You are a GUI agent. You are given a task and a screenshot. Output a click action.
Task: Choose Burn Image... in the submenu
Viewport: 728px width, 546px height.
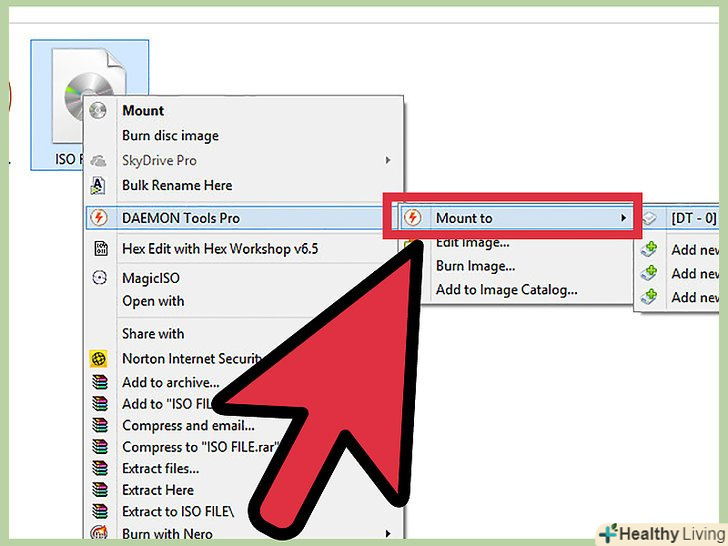[x=475, y=266]
